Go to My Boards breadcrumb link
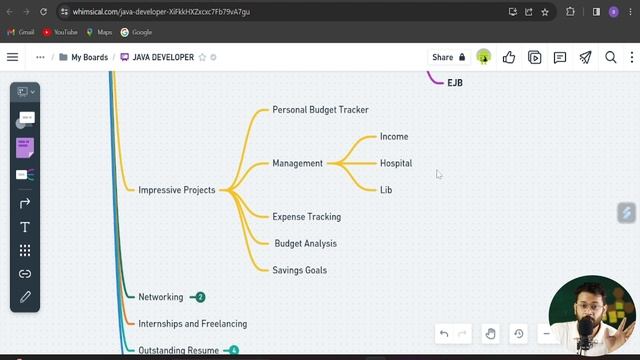Image resolution: width=640 pixels, height=360 pixels. [x=84, y=58]
